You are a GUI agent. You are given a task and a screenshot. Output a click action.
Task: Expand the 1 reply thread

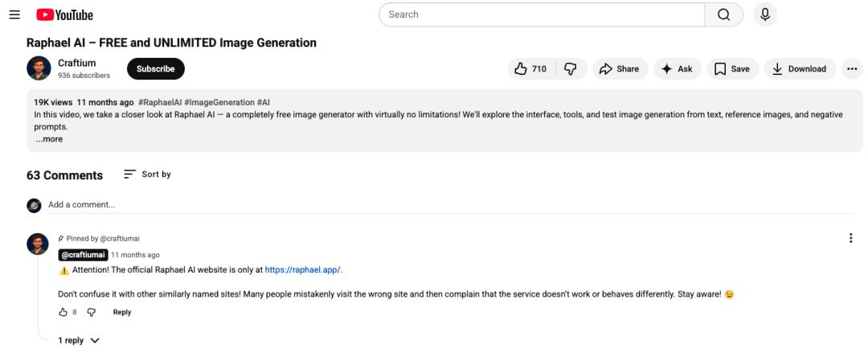[79, 340]
